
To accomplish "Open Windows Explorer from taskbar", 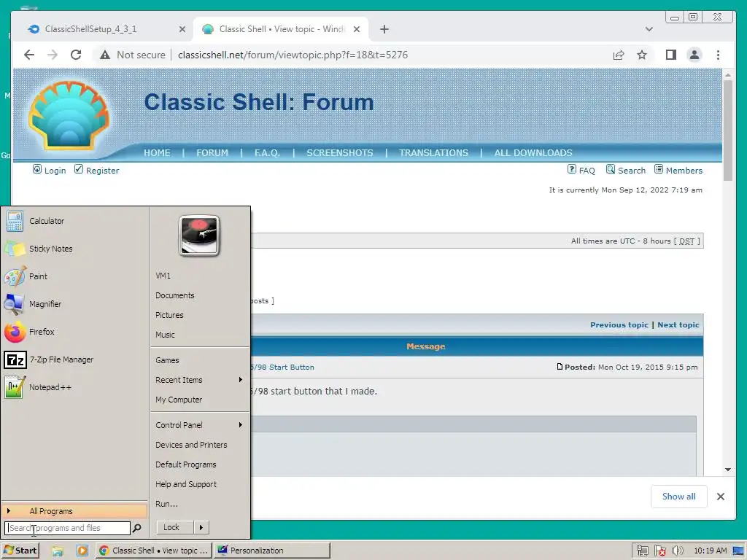I will pos(58,551).
